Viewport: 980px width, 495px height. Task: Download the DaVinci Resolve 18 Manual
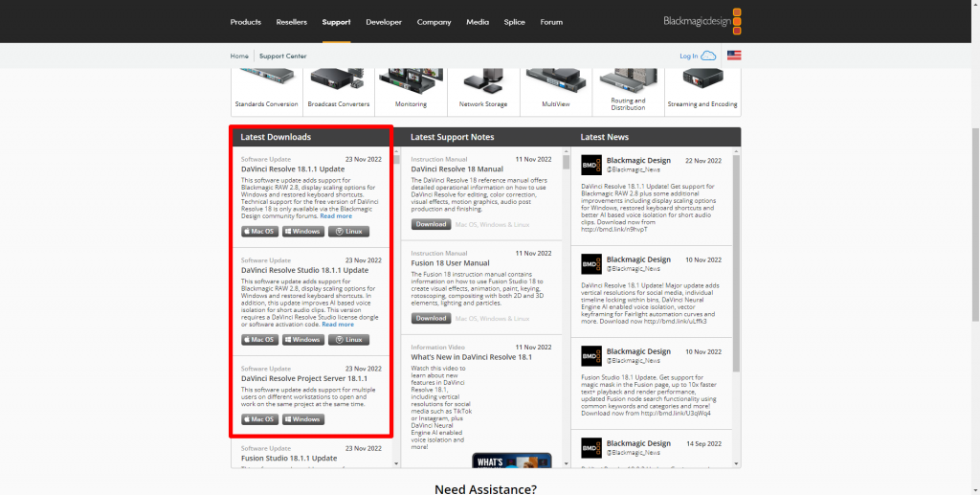pyautogui.click(x=431, y=224)
